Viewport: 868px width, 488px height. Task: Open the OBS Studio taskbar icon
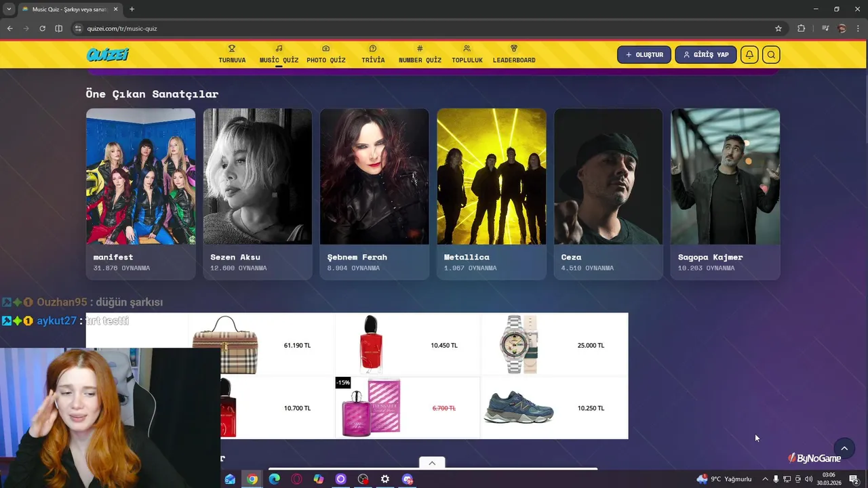point(363,479)
